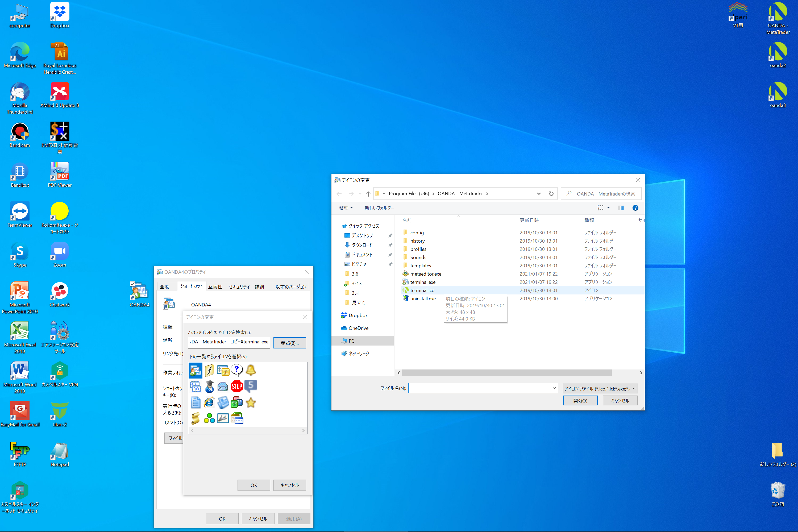Select Dropbox in navigation pane
This screenshot has width=798, height=532.
coord(358,315)
